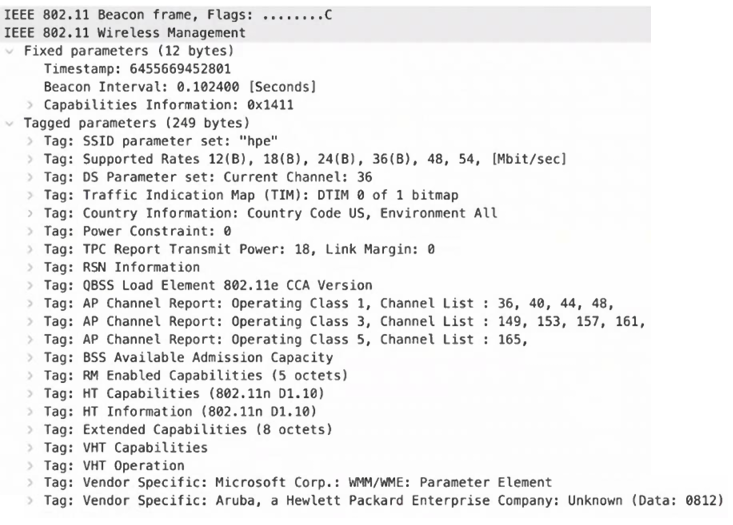Collapse the Fixed parameters section

(10, 51)
